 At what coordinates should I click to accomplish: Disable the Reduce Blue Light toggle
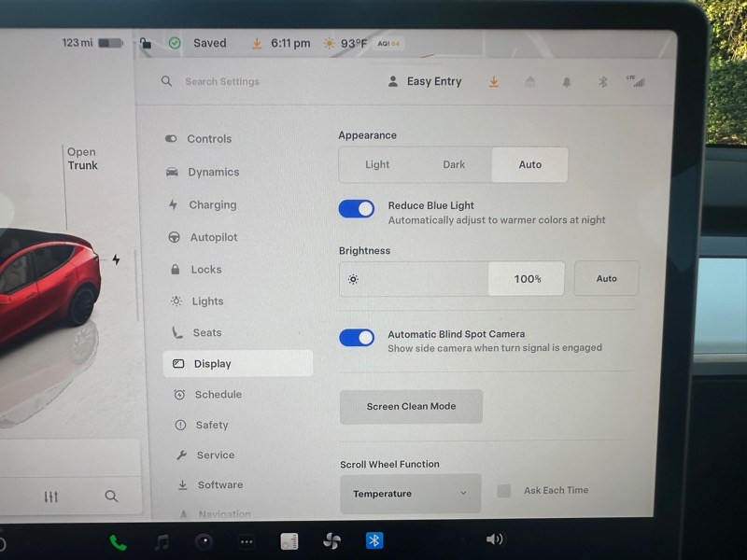click(357, 209)
